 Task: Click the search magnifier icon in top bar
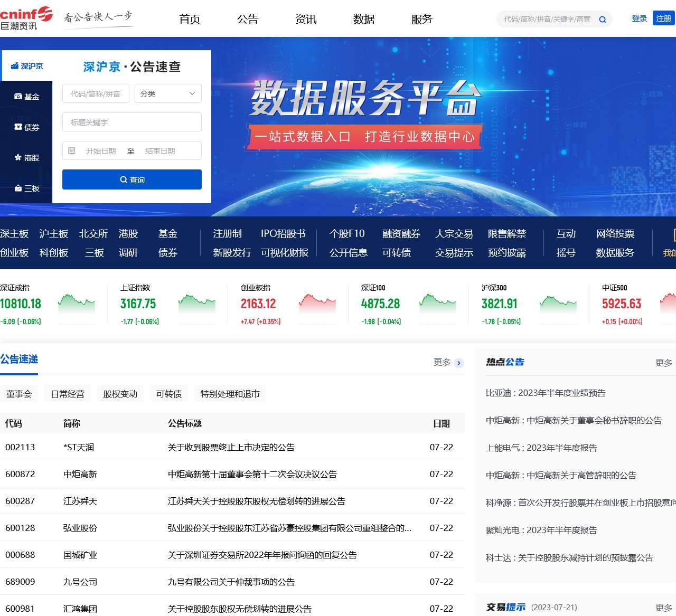603,20
